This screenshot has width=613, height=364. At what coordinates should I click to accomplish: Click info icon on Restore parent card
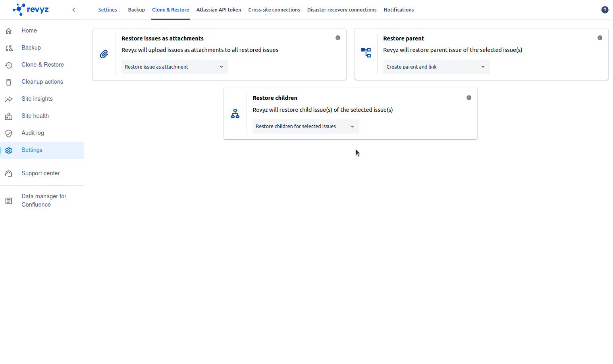pos(600,38)
